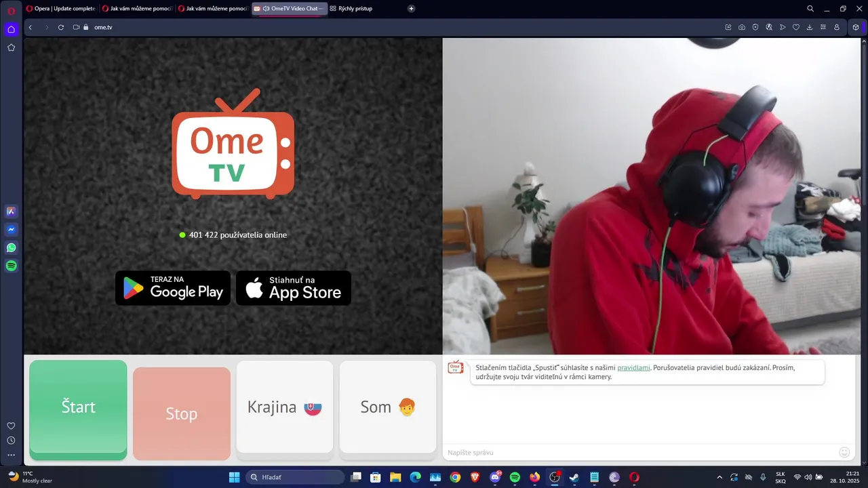This screenshot has width=868, height=488.
Task: Open OBS Studio from the taskbar
Action: coord(555,477)
